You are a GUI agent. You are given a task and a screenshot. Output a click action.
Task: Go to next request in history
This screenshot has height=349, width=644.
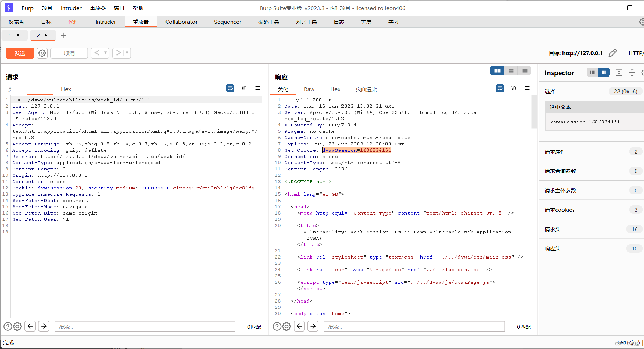(119, 53)
